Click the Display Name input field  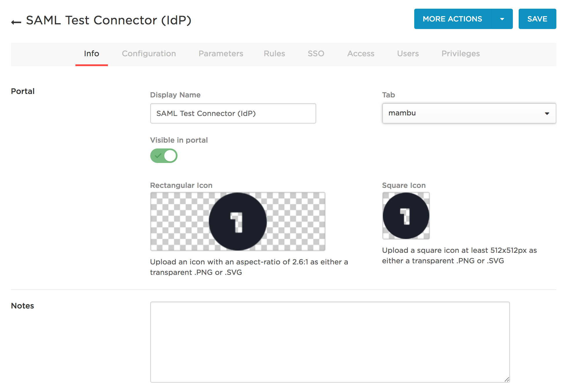pos(233,113)
